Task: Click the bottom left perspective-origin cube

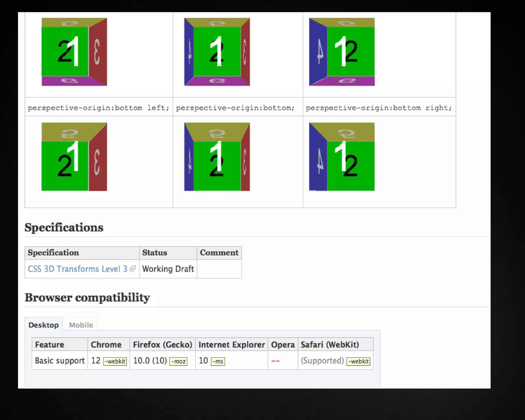Action: pyautogui.click(x=74, y=157)
